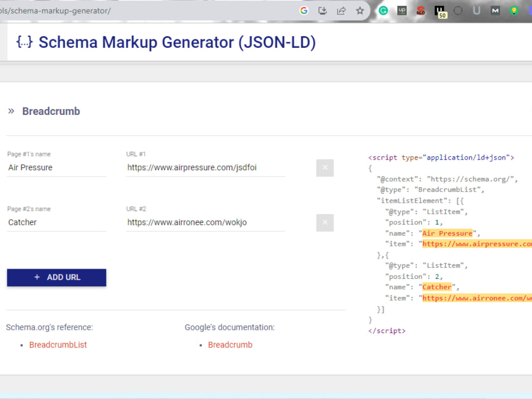Open the Grammarly extension
The width and height of the screenshot is (532, 399).
pos(384,11)
